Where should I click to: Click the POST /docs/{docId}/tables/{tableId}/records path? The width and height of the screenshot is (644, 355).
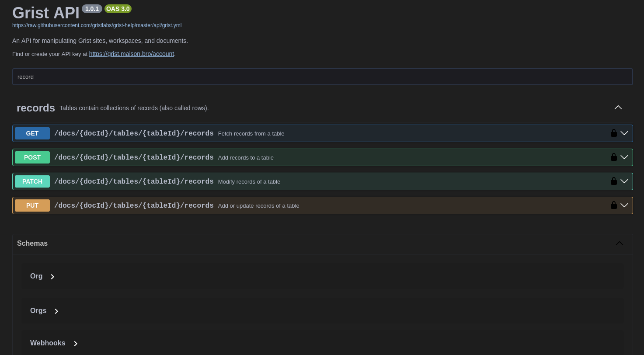134,158
